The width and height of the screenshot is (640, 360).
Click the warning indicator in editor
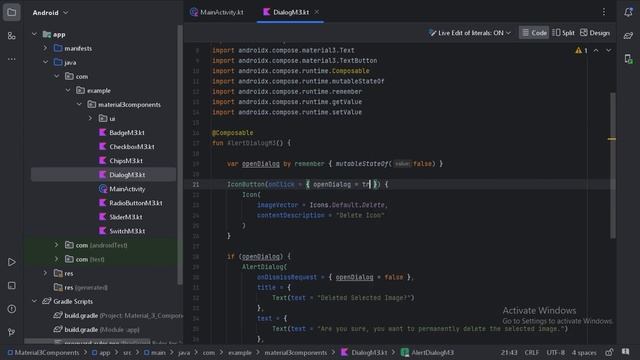[581, 51]
